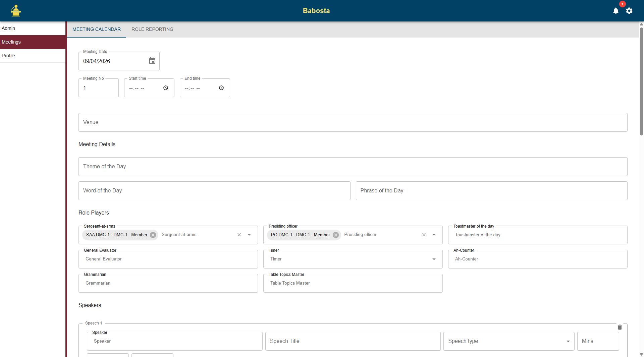The image size is (644, 357).
Task: Open the settings gear icon
Action: [629, 11]
